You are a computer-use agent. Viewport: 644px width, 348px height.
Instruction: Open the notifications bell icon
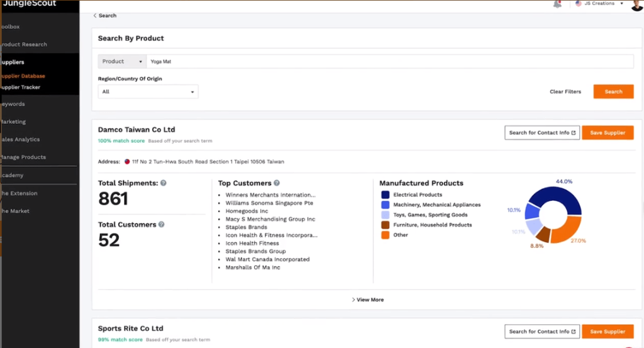[x=557, y=4]
